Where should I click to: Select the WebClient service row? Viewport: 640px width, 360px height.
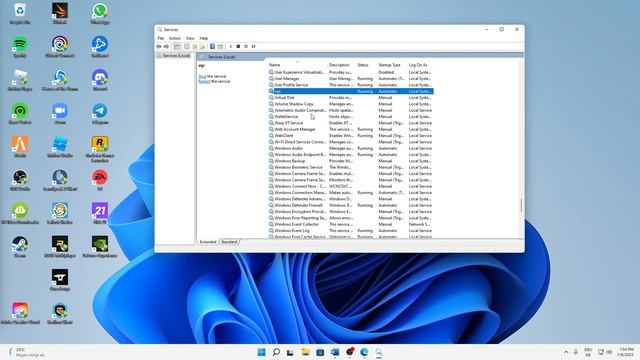tap(351, 136)
